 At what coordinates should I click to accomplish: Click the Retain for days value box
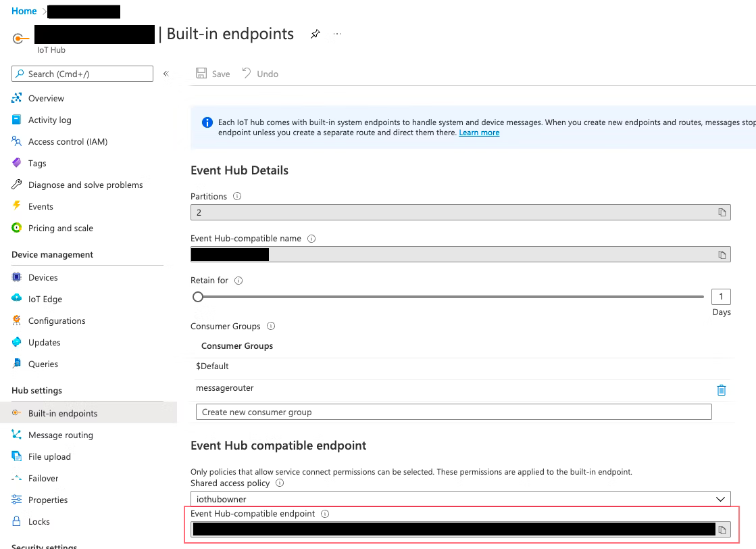(x=721, y=297)
